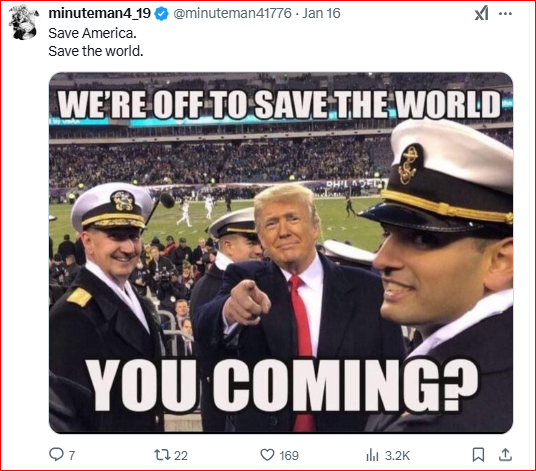The image size is (536, 471).
Task: Open Grok explain icon on post
Action: (482, 14)
